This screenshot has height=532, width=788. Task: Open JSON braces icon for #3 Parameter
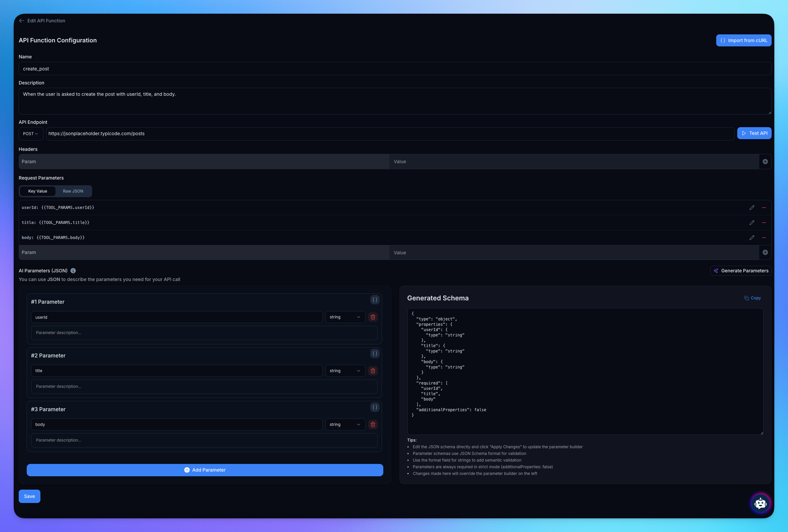click(x=375, y=407)
